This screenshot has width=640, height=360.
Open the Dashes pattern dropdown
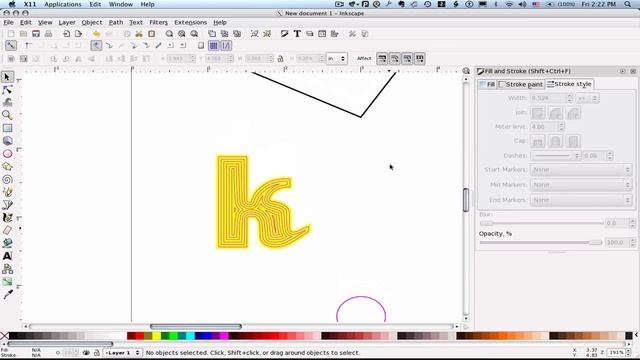[x=556, y=156]
